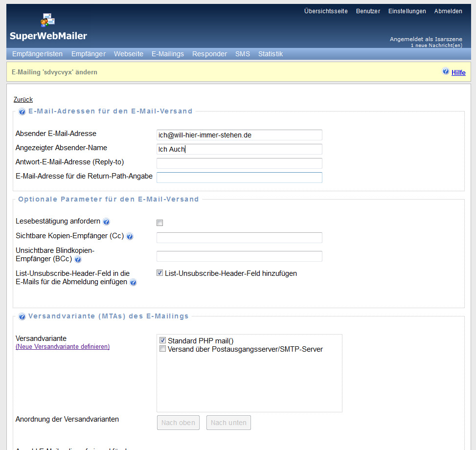Enable the Lesebestätigung anfordern checkbox

coord(159,223)
